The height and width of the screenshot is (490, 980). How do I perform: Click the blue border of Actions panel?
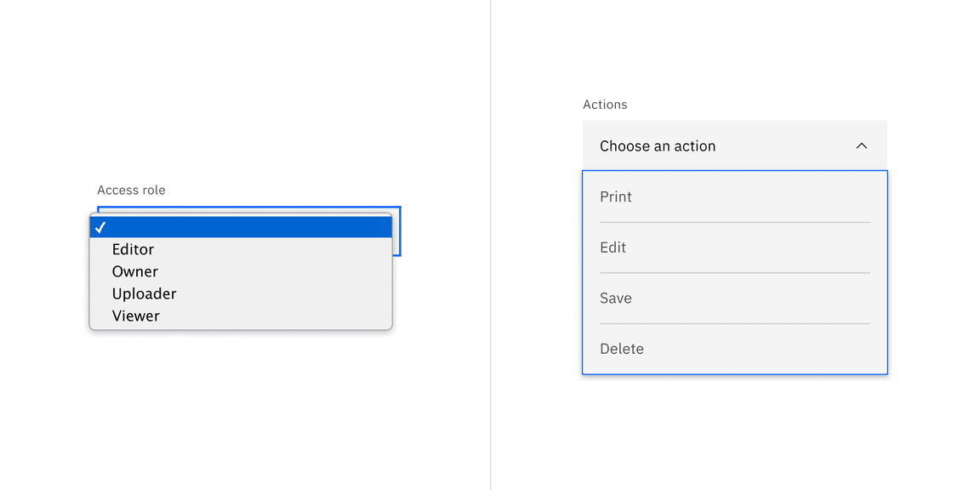(582, 272)
